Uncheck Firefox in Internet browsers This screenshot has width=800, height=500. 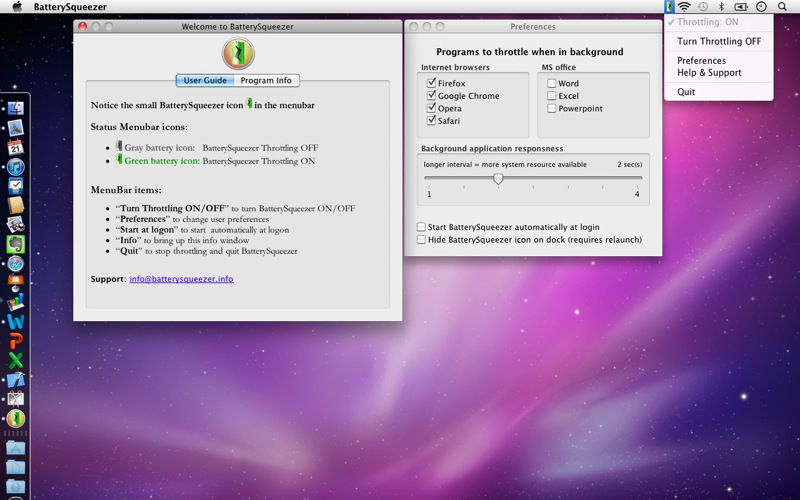pos(432,83)
